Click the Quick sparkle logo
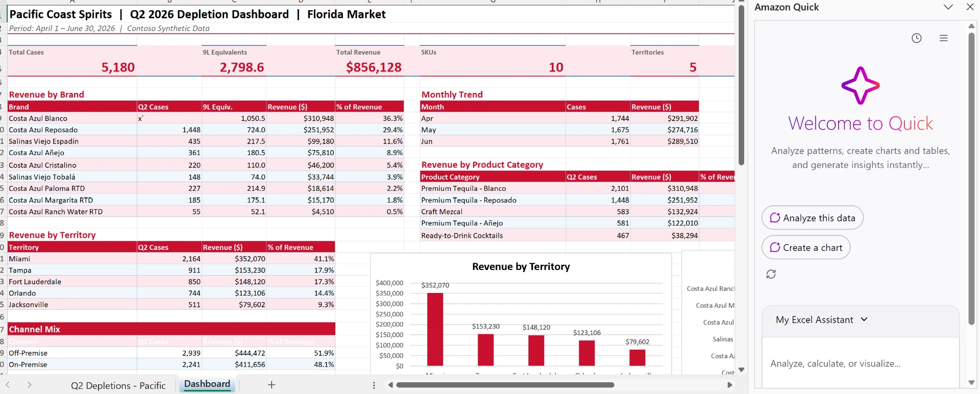Screen dimensions: 980x394 tap(861, 86)
